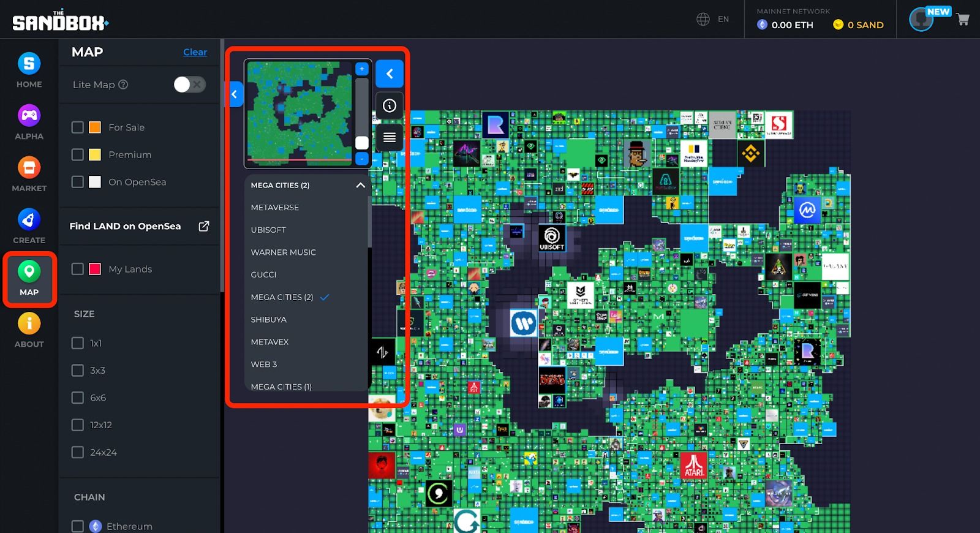The image size is (980, 533).
Task: Click the minimap zoom slider handle
Action: pyautogui.click(x=362, y=143)
